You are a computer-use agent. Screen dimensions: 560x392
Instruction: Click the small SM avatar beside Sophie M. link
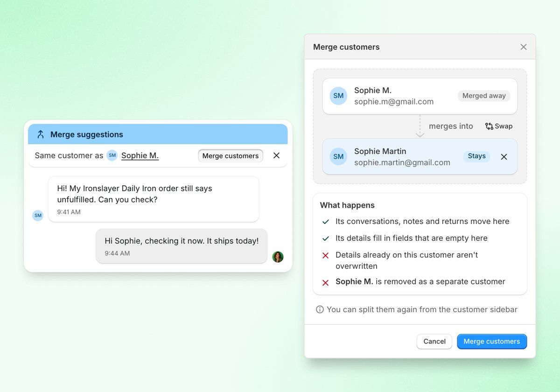click(112, 155)
